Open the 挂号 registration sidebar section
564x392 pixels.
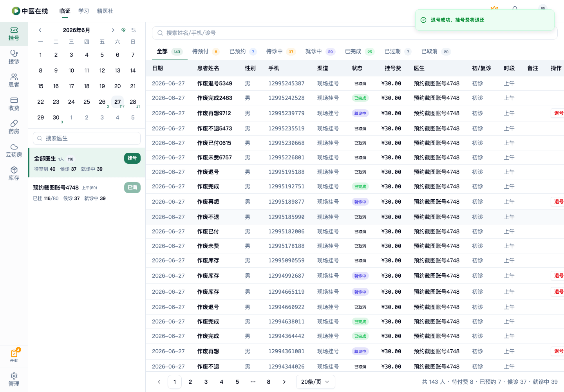(x=14, y=34)
